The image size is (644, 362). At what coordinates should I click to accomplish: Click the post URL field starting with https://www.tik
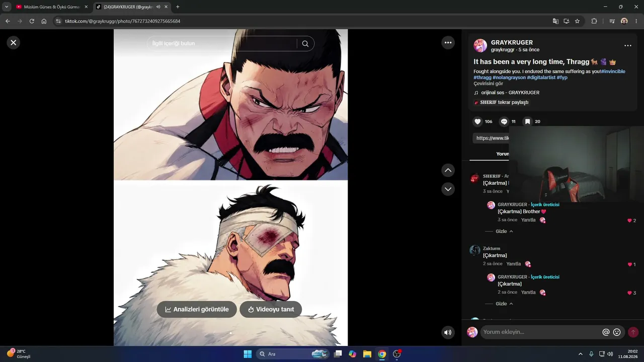(491, 138)
